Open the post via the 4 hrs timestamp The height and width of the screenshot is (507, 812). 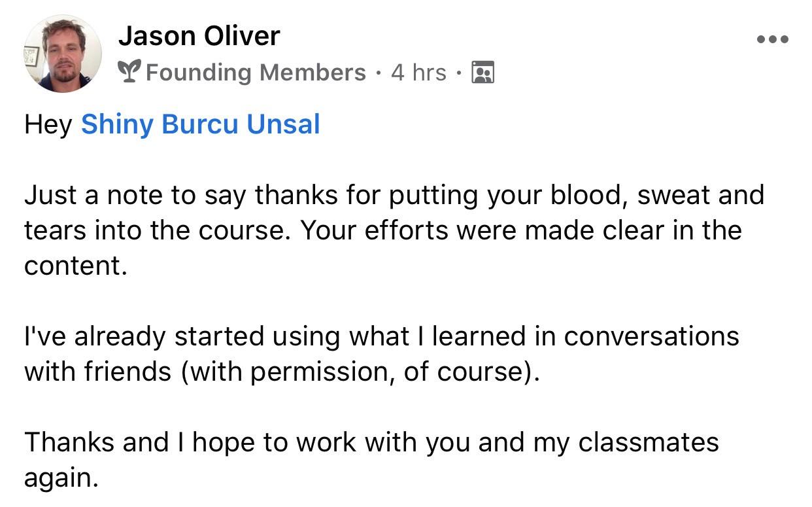[x=418, y=72]
